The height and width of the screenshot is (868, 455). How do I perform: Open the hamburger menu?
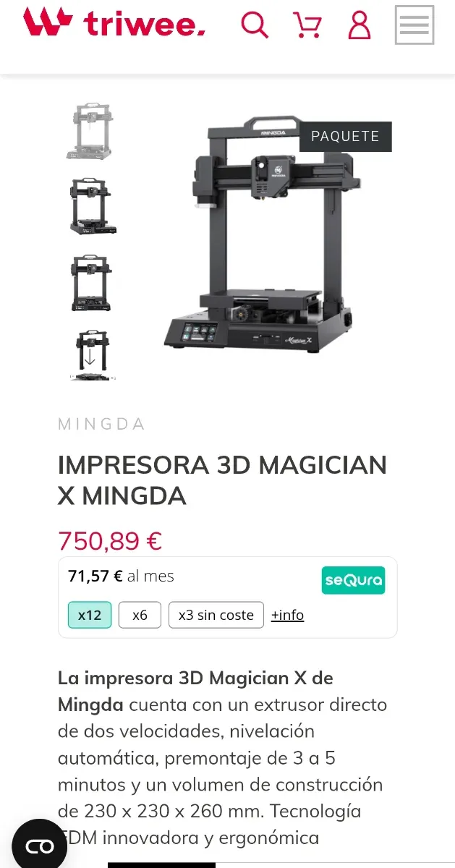point(414,25)
